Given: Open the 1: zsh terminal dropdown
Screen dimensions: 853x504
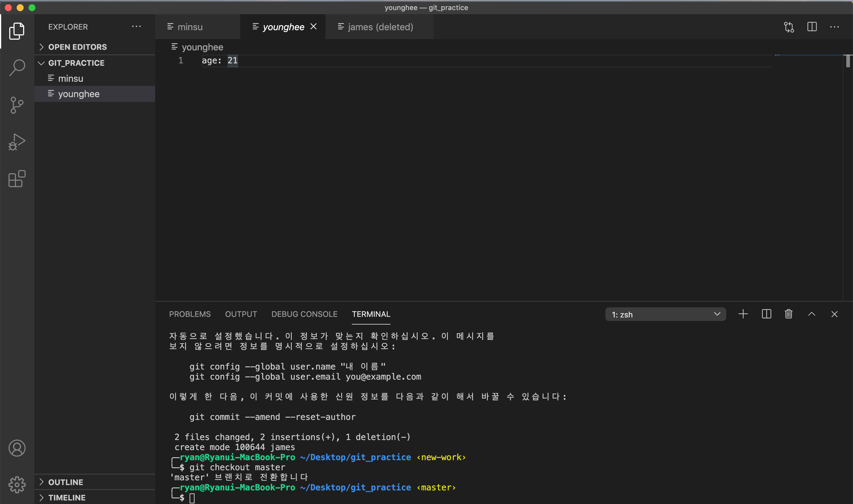Looking at the screenshot, I should pos(717,314).
